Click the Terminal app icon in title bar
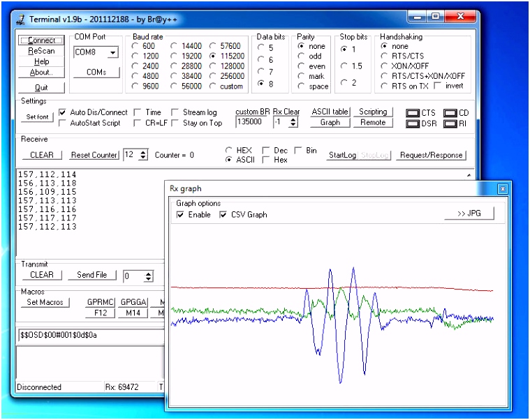 [x=21, y=20]
